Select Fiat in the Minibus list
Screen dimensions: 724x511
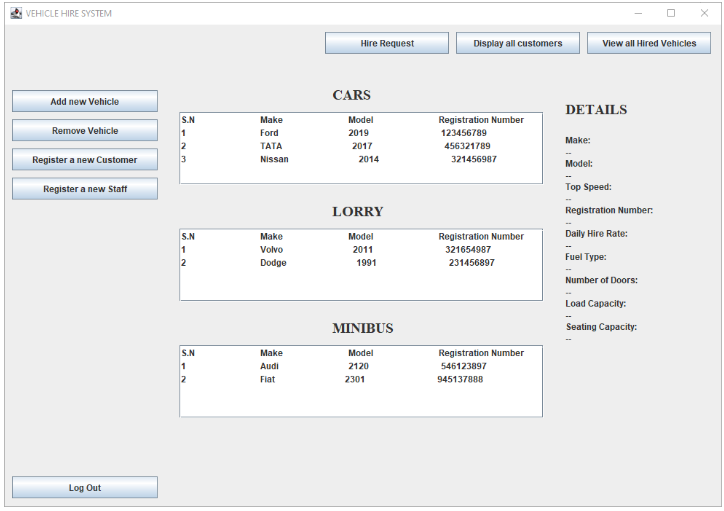tap(267, 379)
